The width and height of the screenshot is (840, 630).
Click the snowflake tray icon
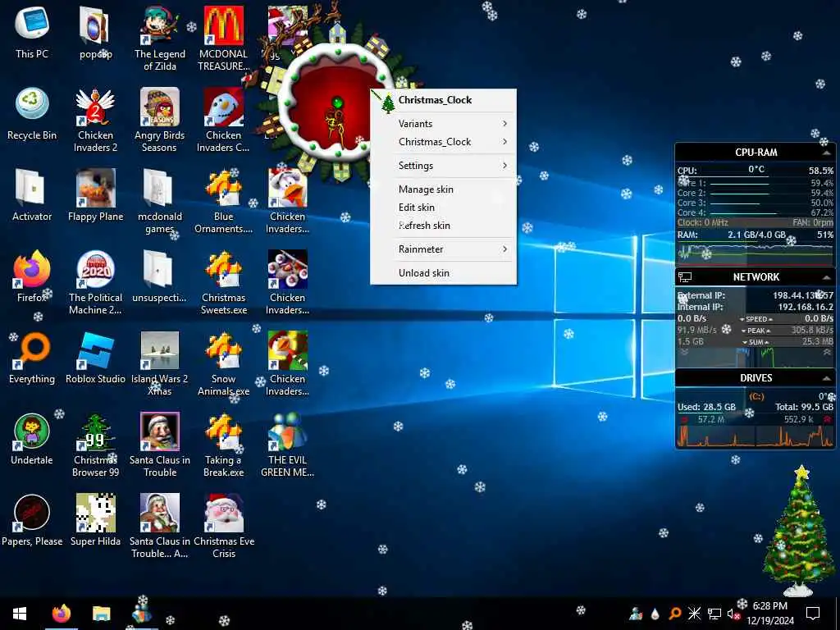click(x=694, y=614)
